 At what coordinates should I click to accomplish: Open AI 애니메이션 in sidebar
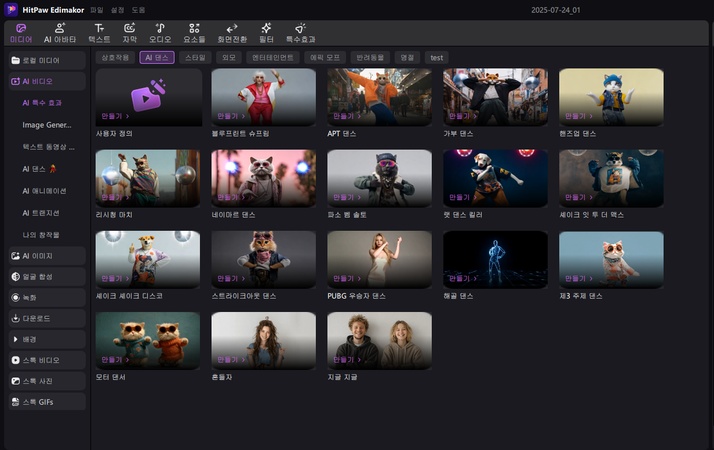tap(44, 191)
